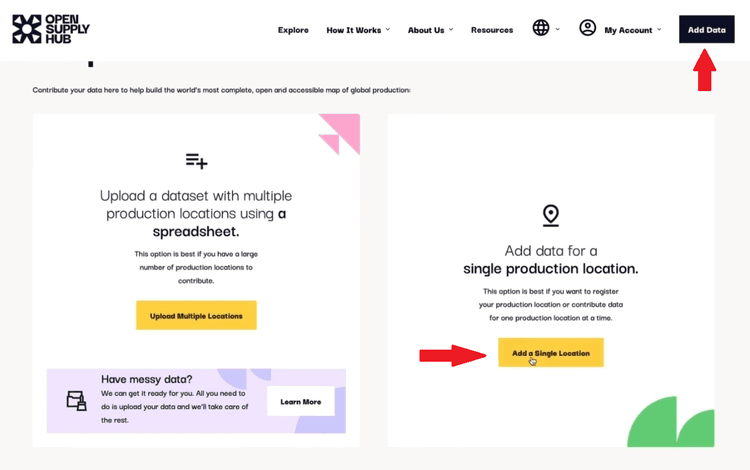Viewport: 750px width, 470px height.
Task: Click the pink triangle corner decoration
Action: [x=338, y=134]
